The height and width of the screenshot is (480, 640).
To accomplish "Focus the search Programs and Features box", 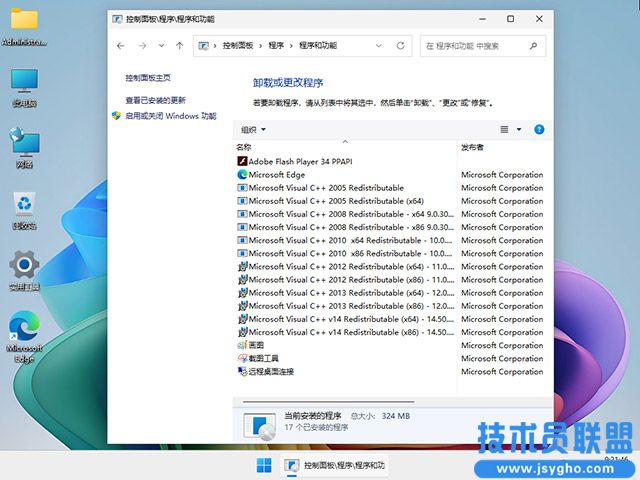I will click(483, 46).
